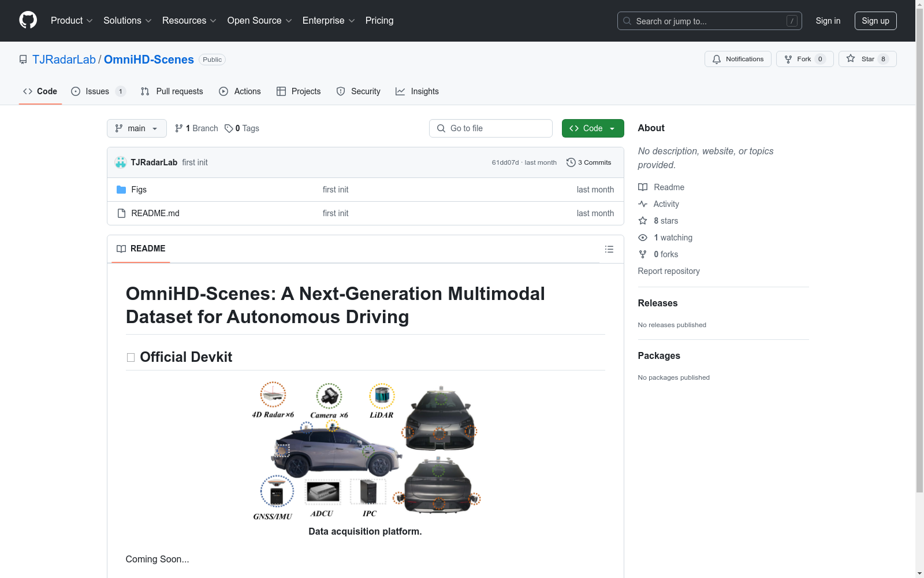Click the clock icon beside 3 Commits
The image size is (924, 578).
click(571, 162)
